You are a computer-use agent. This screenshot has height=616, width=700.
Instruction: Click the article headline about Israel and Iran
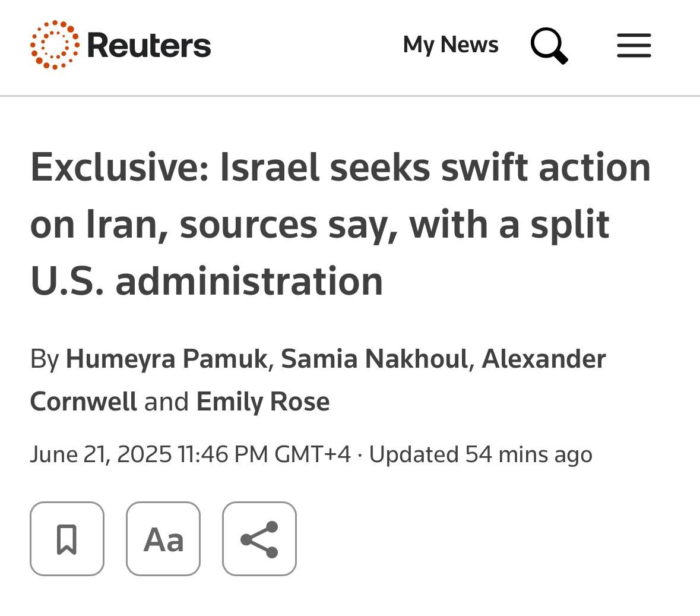[340, 224]
